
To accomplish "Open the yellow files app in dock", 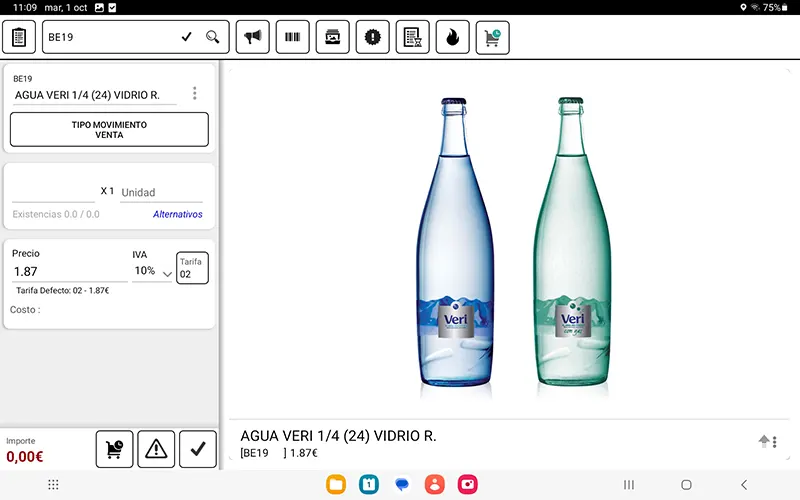I will tap(336, 484).
